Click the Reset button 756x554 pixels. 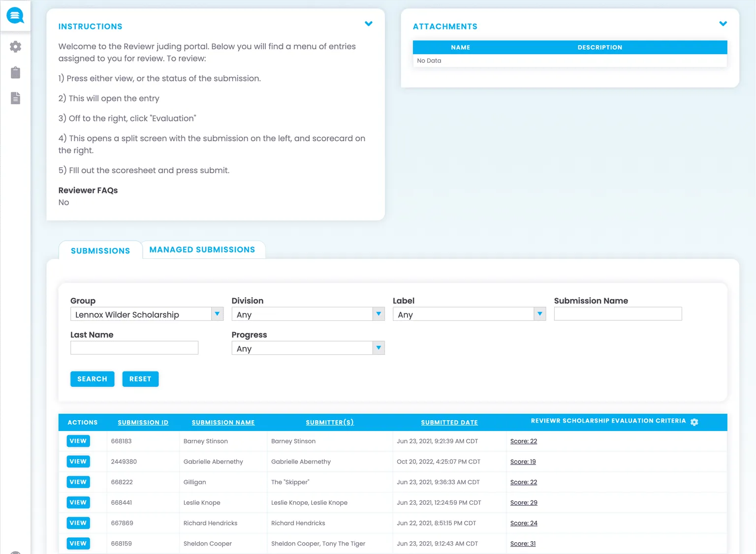140,379
